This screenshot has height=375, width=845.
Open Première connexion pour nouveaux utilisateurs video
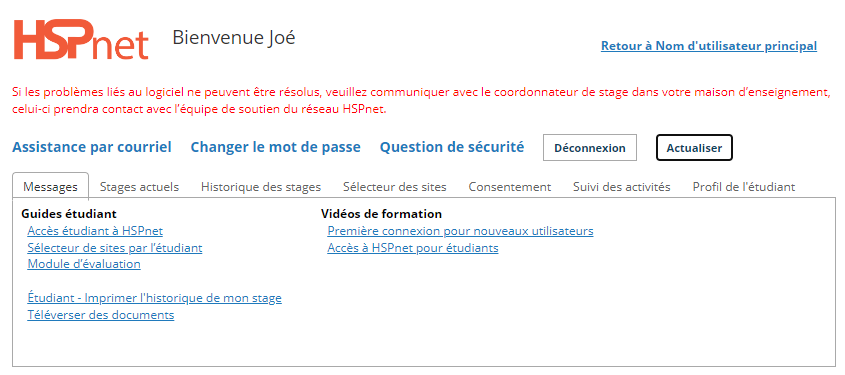tap(460, 231)
